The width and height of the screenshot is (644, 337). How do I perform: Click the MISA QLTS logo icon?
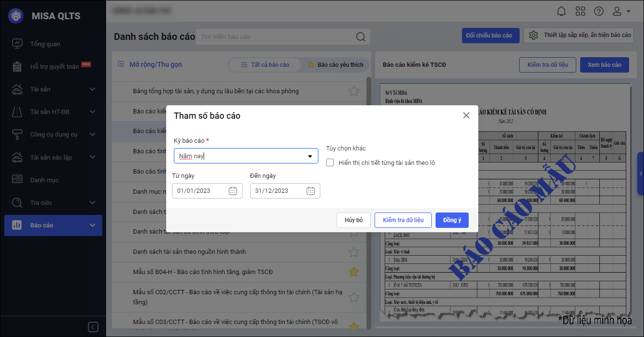tap(16, 16)
